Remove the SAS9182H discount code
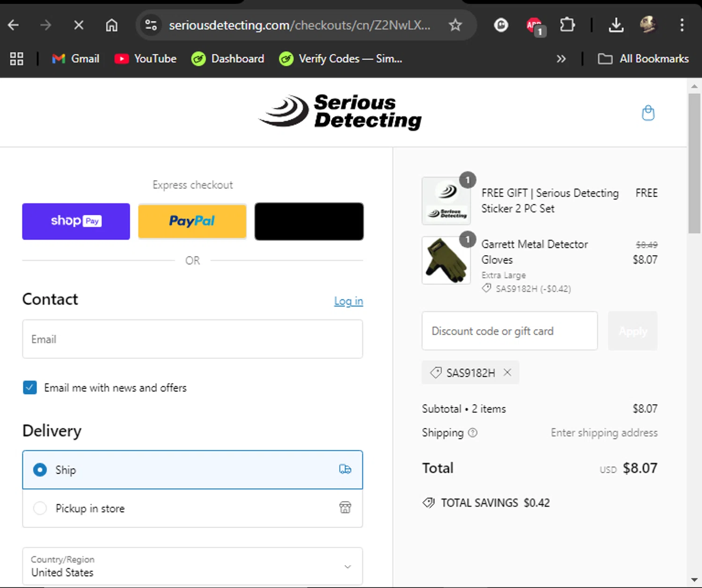 pyautogui.click(x=507, y=373)
